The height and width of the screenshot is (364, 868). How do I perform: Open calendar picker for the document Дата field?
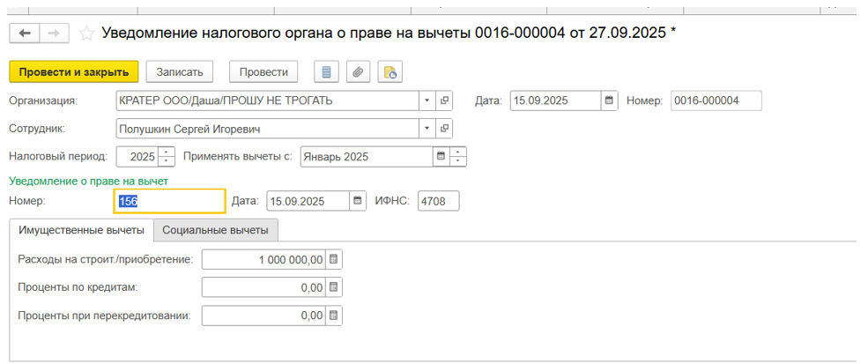point(609,100)
